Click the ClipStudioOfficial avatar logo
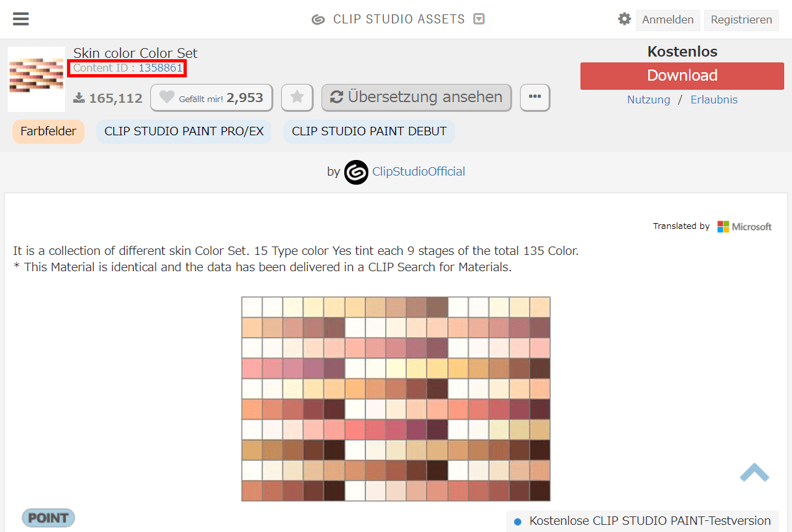The image size is (792, 532). click(x=356, y=172)
